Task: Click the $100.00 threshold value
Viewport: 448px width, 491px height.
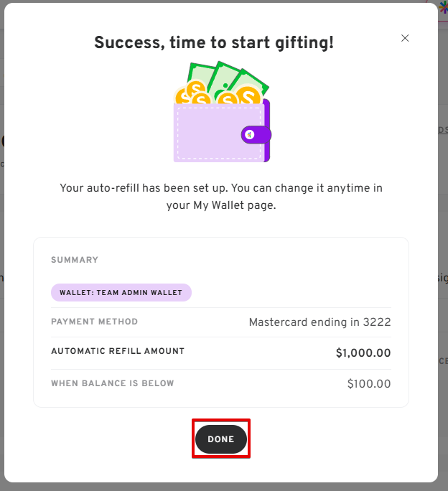Action: click(x=369, y=384)
